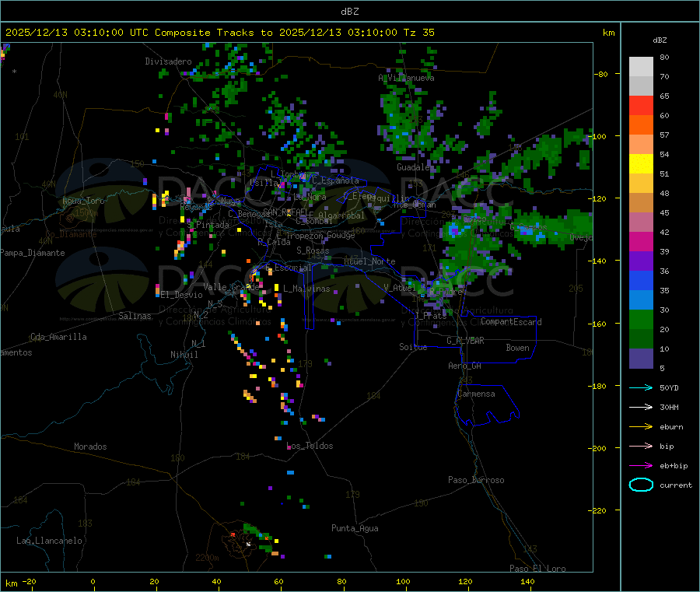The image size is (700, 592).
Task: Click the 'Bowen' map label
Action: pyautogui.click(x=517, y=348)
